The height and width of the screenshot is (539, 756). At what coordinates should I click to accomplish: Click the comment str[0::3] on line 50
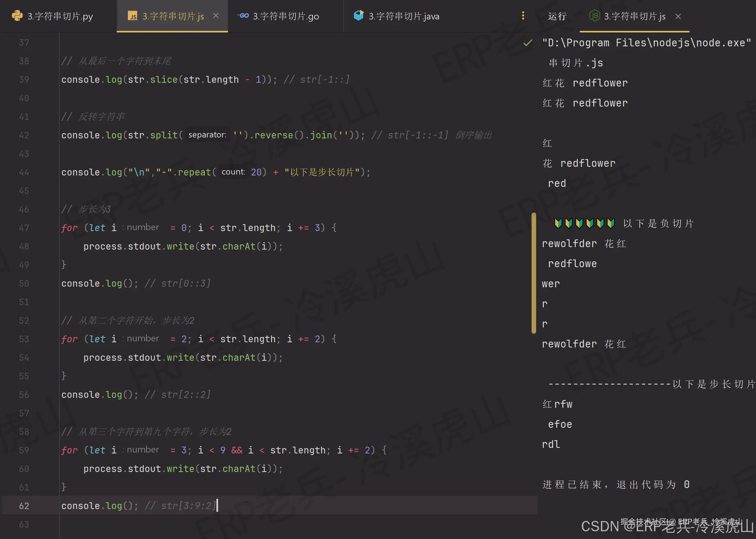point(178,284)
